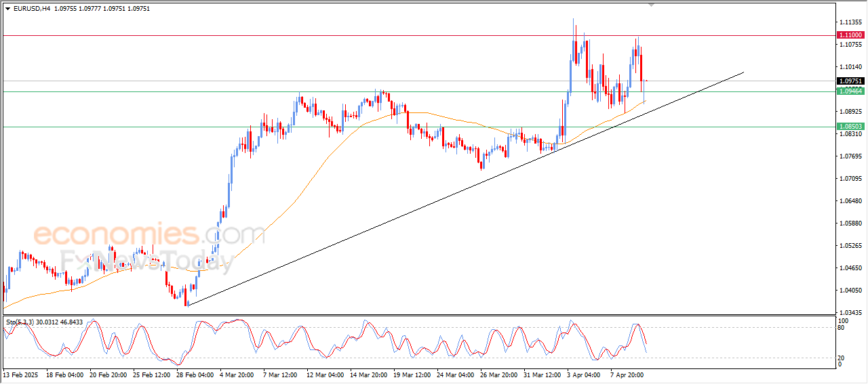Click the 1.10755 price axis value
This screenshot has width=868, height=384.
[851, 45]
